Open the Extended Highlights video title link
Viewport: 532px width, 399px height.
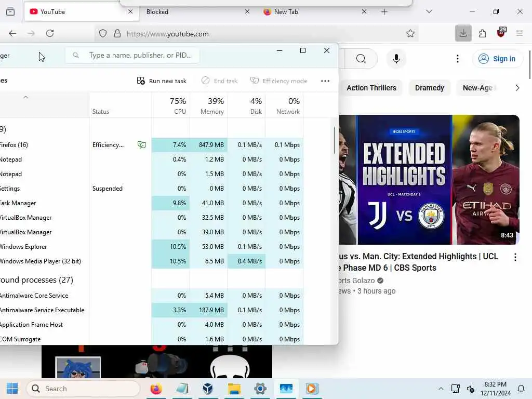coord(418,262)
